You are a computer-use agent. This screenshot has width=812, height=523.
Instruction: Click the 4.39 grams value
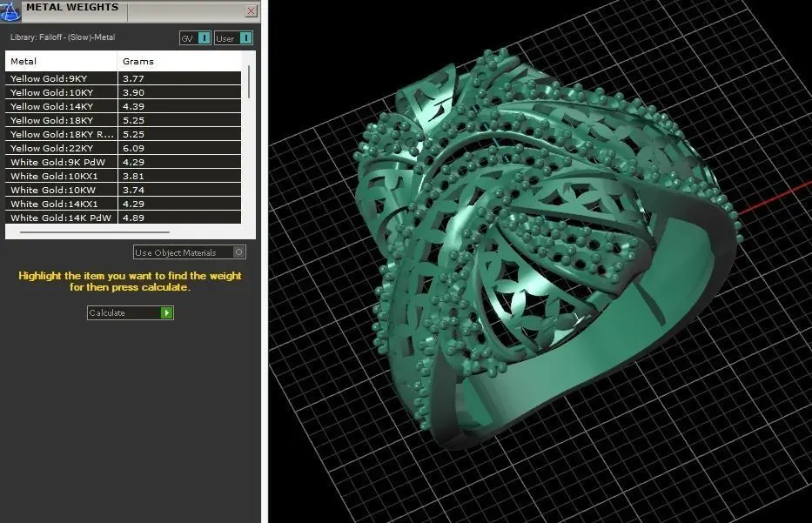click(133, 107)
